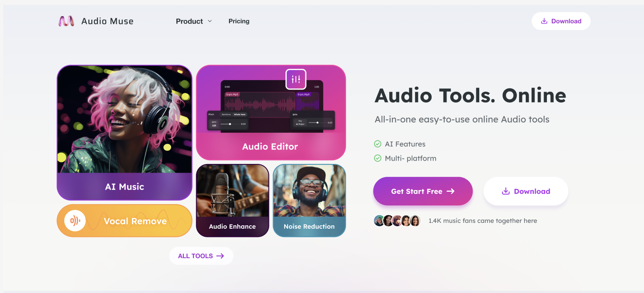Open the ALL TOOLS link
Screen dimensions: 644x293
[x=201, y=256]
